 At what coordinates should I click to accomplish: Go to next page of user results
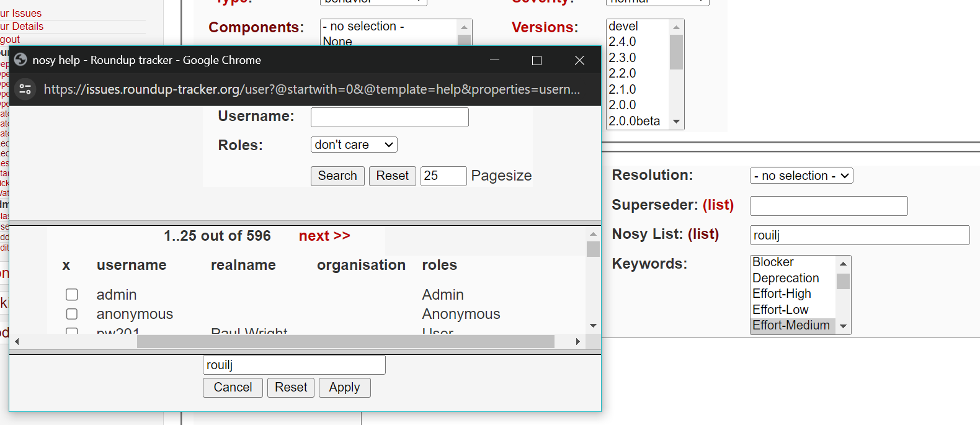(324, 236)
